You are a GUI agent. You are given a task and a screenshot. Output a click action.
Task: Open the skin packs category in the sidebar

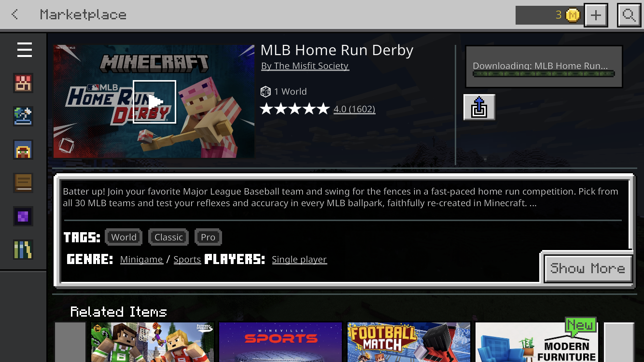(x=23, y=83)
